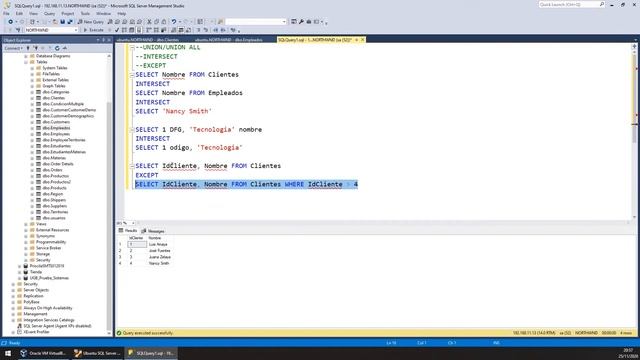
Task: Open the Help menu
Action: pyautogui.click(x=122, y=13)
